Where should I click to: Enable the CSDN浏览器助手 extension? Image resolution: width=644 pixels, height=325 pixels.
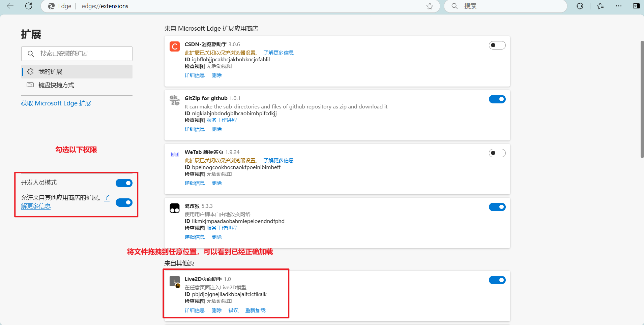(x=497, y=45)
